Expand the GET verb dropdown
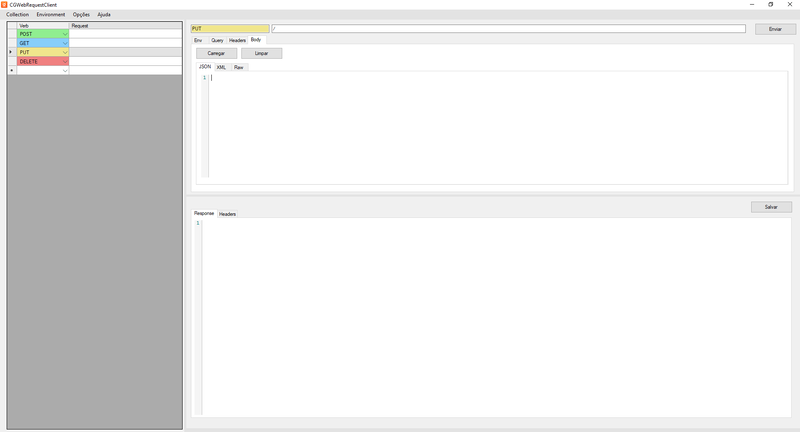This screenshot has width=800, height=432. [x=65, y=43]
